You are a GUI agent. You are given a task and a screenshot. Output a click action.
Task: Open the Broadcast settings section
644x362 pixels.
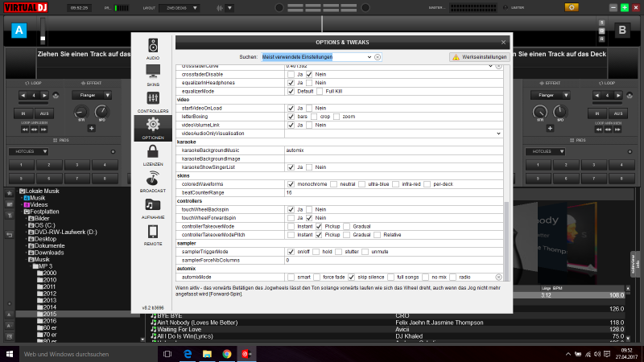click(153, 182)
